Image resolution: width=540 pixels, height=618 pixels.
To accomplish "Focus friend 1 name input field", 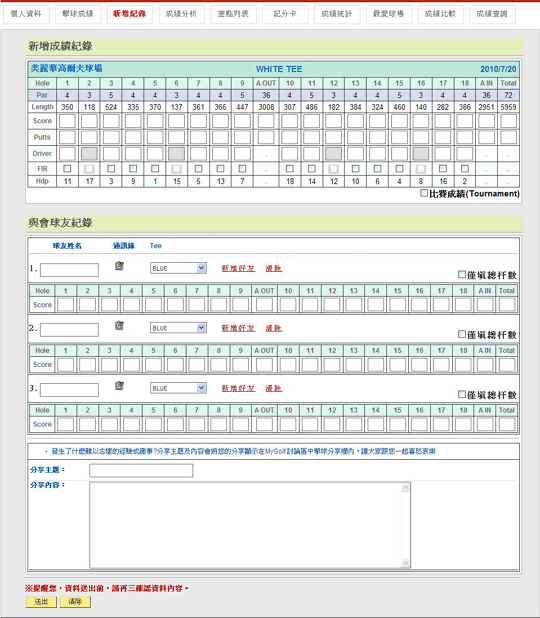I will tap(69, 270).
